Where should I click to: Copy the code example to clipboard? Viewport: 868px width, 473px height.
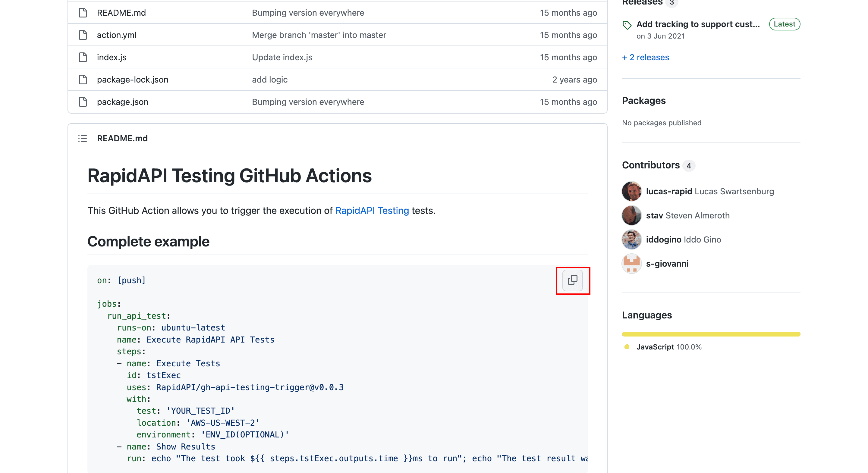(x=573, y=280)
